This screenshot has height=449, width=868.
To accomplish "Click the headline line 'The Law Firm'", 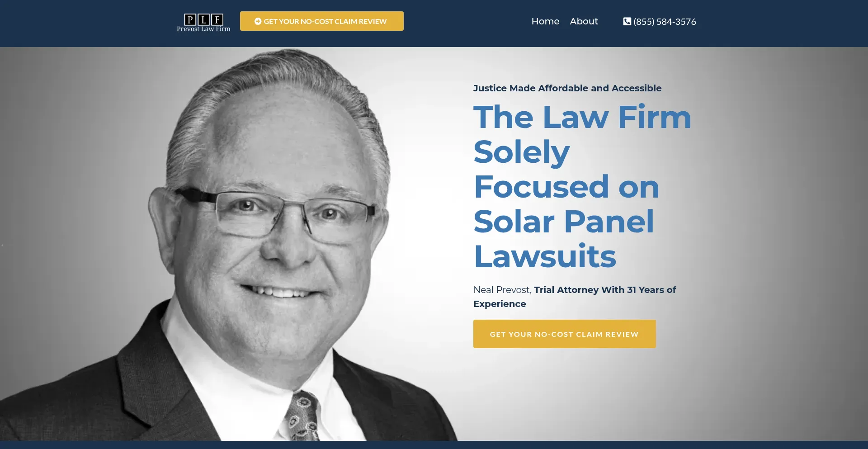I will [x=582, y=117].
